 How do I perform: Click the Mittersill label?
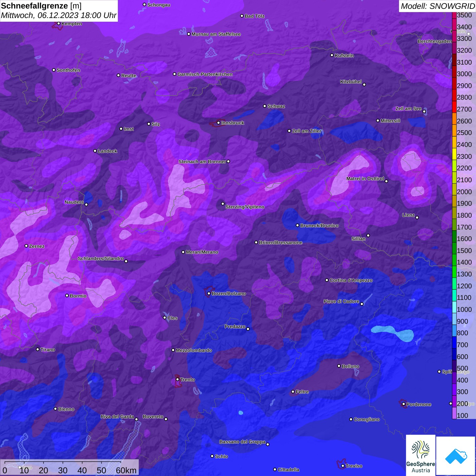click(x=390, y=121)
